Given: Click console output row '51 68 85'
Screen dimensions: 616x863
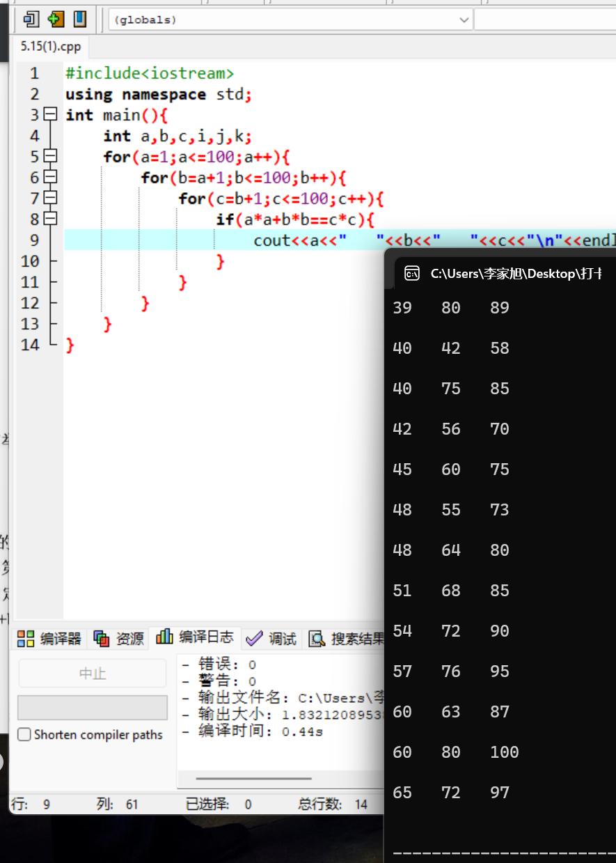Looking at the screenshot, I should (451, 591).
